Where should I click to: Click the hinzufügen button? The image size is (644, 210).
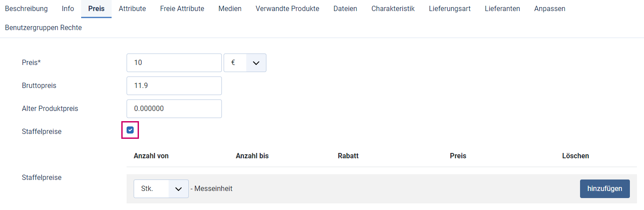coord(605,189)
